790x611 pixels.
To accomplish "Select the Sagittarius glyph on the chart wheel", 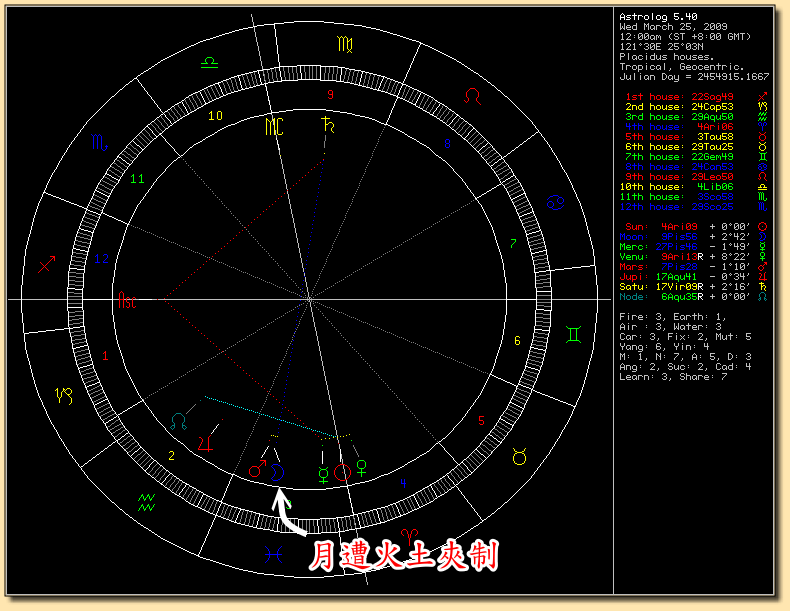I will click(47, 264).
